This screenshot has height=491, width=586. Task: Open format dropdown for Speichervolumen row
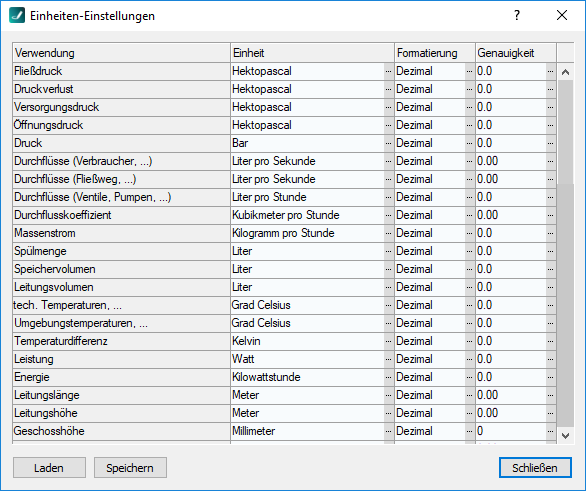(470, 269)
